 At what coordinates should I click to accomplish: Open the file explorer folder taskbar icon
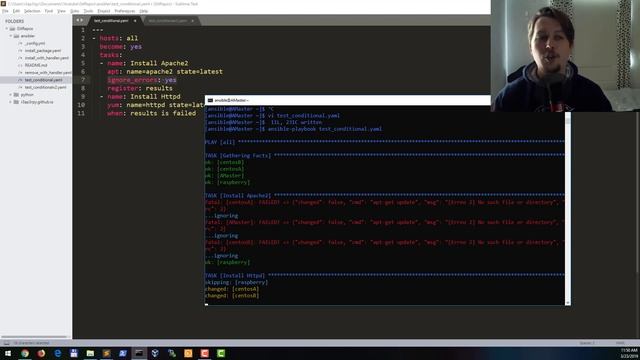click(x=90, y=353)
